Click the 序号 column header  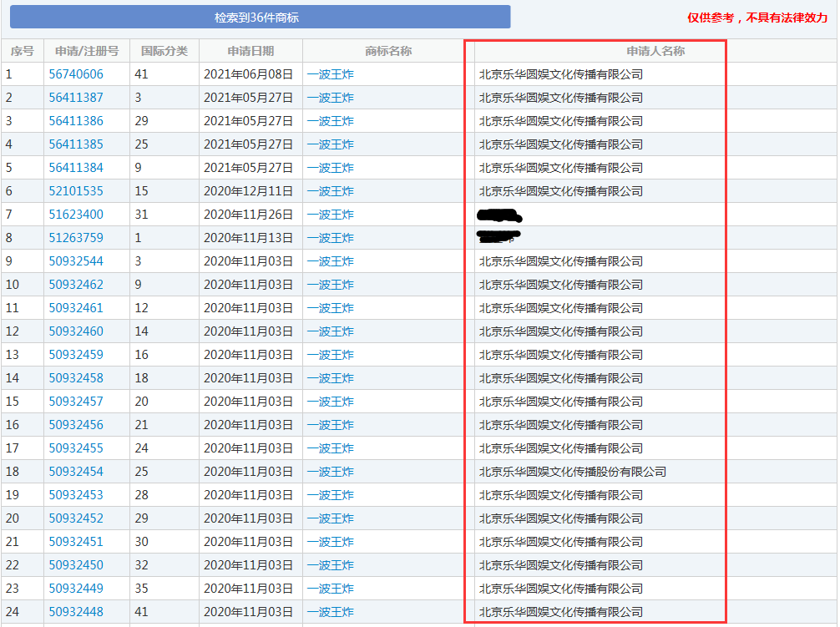pos(22,51)
